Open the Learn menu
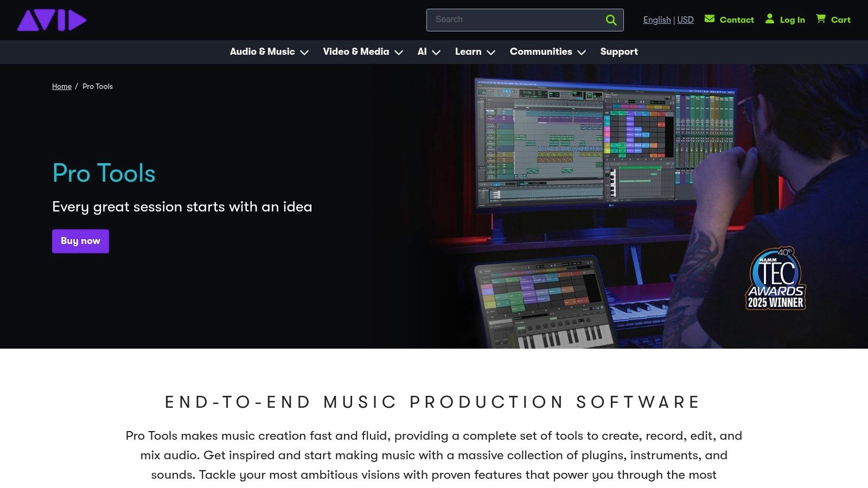868x488 pixels. (x=468, y=52)
